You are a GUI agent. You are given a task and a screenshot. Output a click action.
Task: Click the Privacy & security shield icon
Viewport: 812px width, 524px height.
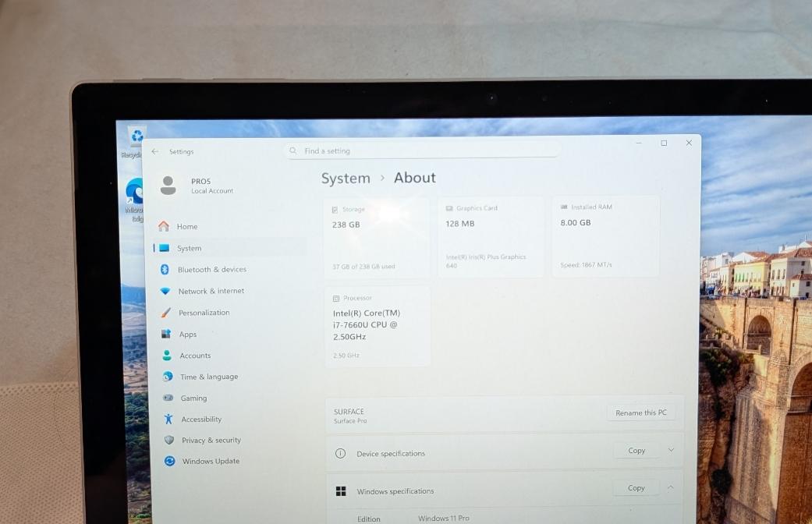point(168,440)
